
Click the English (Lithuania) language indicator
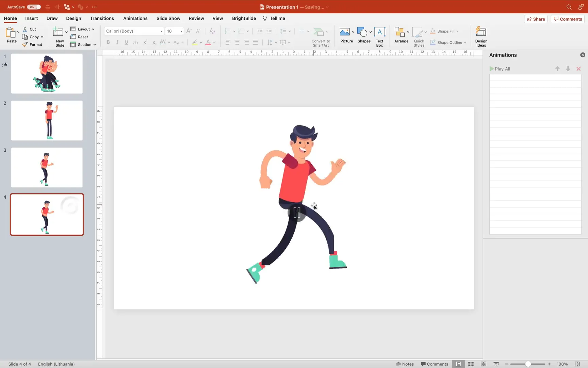[56, 364]
